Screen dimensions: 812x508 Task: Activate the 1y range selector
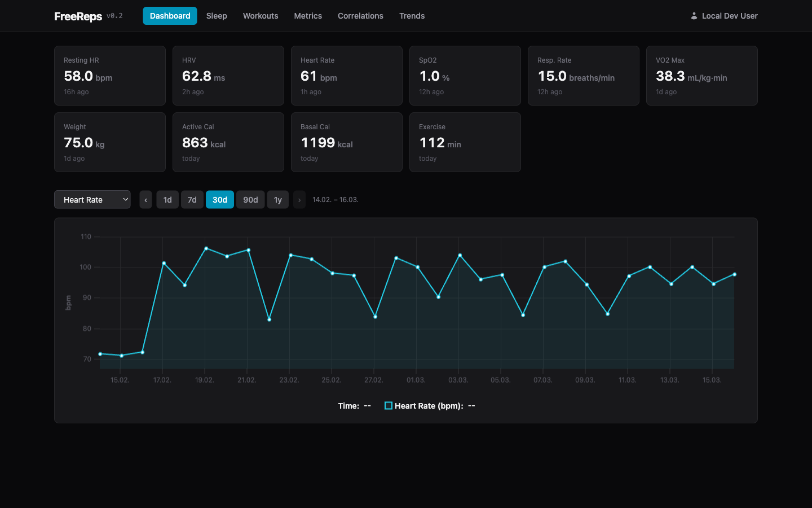pyautogui.click(x=277, y=199)
